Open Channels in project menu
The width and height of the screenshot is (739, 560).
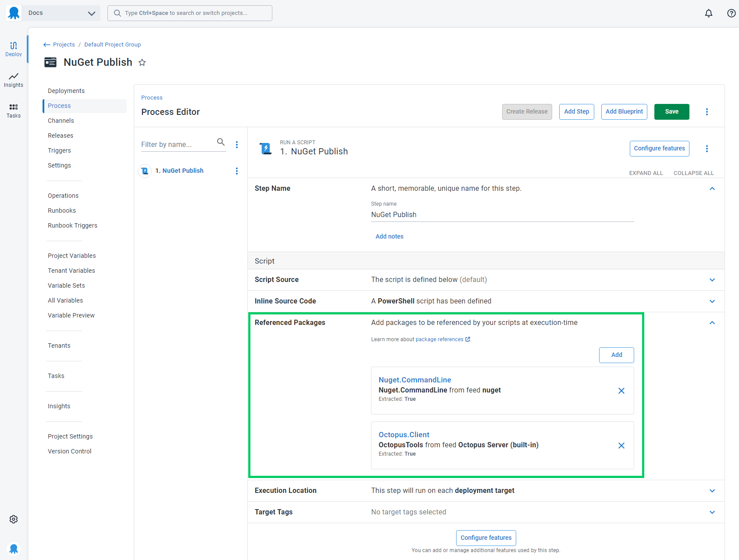click(x=61, y=121)
